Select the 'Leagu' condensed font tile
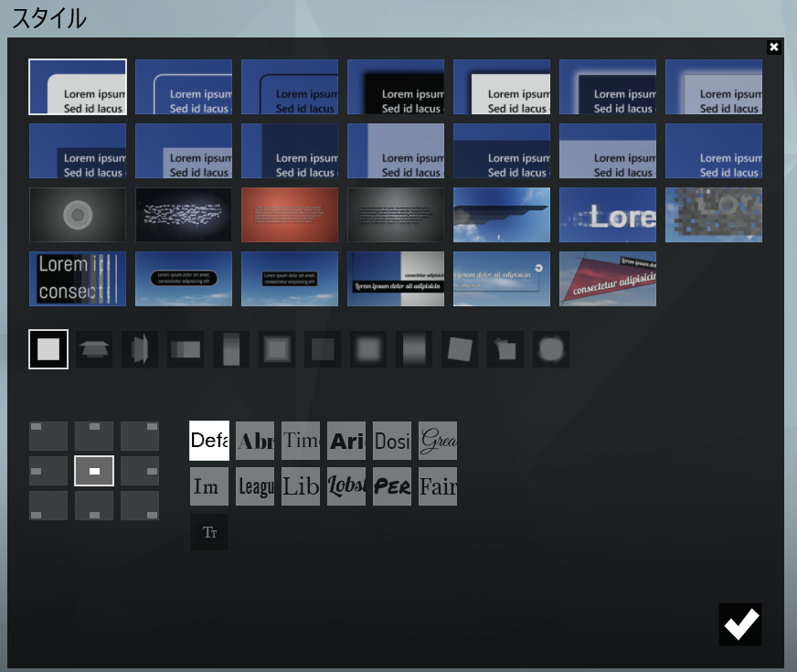Screen dimensions: 797x672 click(255, 486)
